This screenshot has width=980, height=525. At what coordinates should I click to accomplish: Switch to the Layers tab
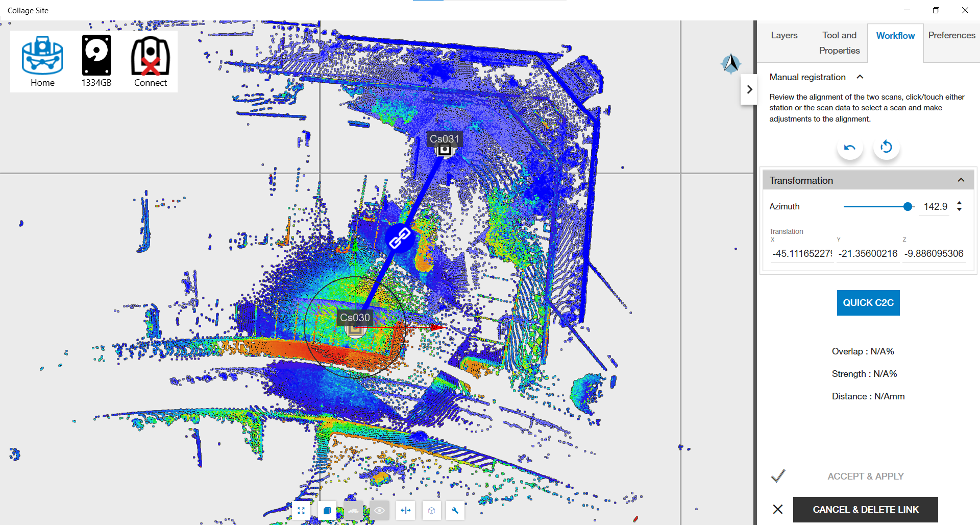pyautogui.click(x=784, y=35)
